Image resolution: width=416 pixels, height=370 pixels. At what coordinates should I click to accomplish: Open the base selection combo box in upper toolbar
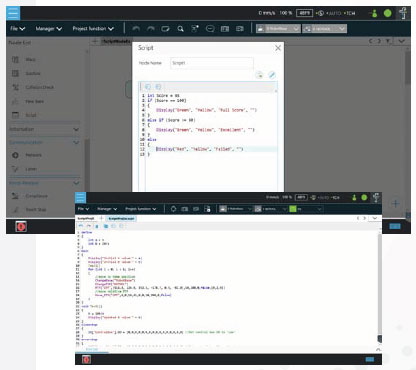click(278, 29)
